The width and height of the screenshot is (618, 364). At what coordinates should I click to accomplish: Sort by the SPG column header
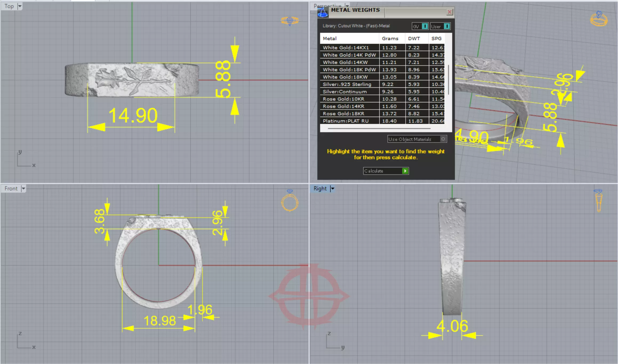click(x=437, y=38)
